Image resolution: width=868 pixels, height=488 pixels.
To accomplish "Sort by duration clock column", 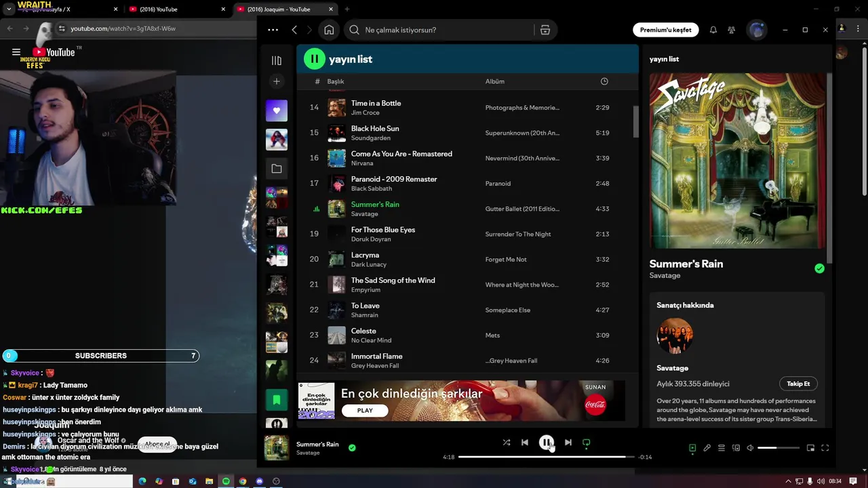I will point(604,81).
